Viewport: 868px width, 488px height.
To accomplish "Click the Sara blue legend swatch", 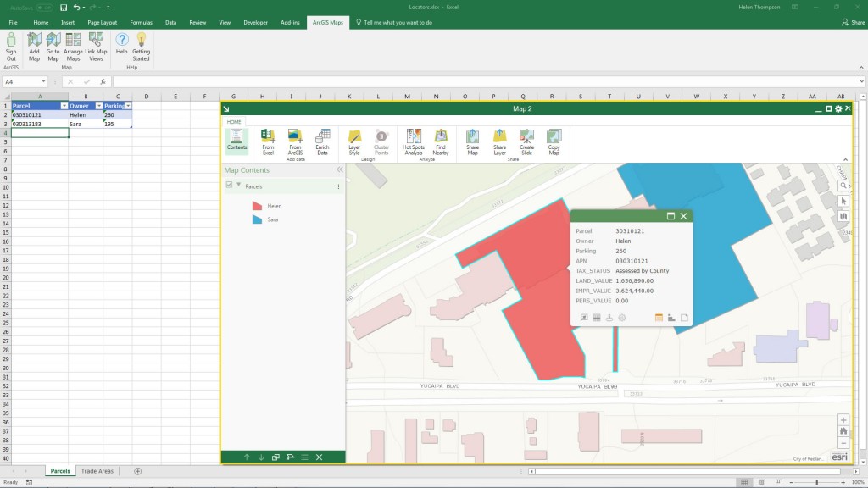I will click(x=257, y=219).
